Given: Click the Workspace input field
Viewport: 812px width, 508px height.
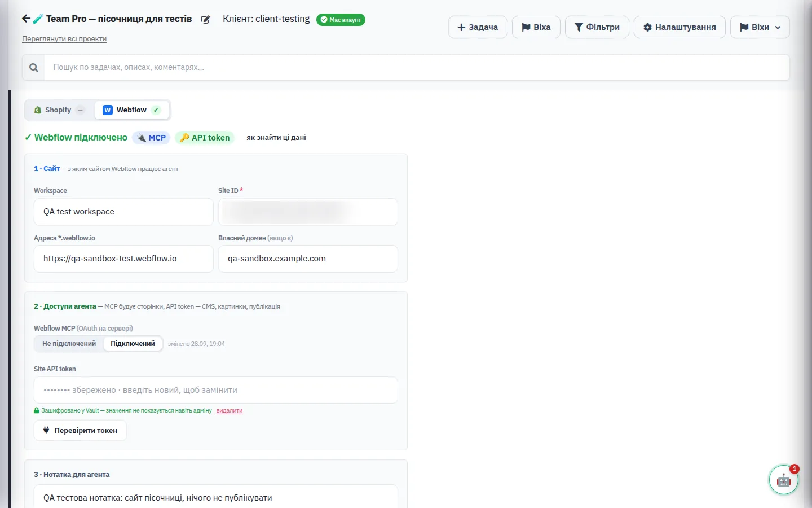Looking at the screenshot, I should 123,212.
